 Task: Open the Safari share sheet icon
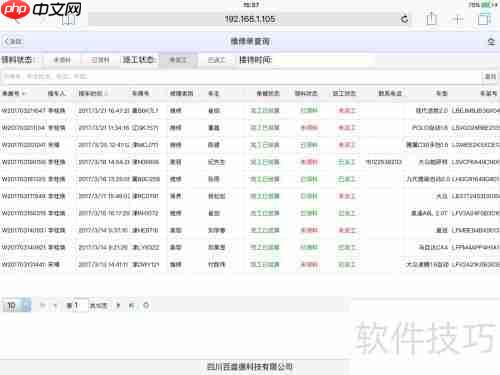(431, 19)
